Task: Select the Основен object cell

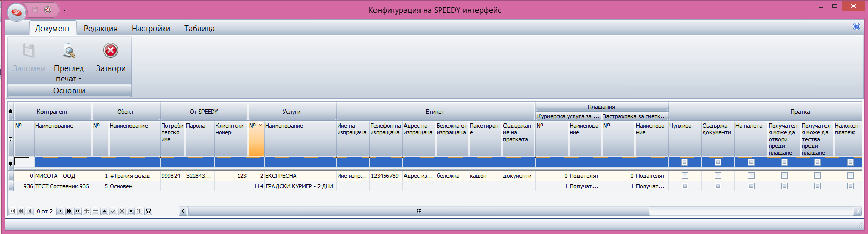Action: coord(134,186)
